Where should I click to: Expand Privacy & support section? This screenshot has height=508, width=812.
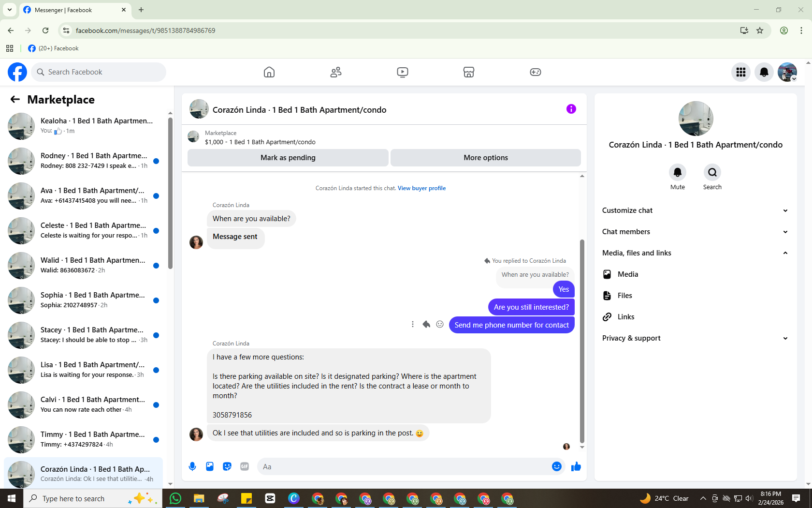pyautogui.click(x=696, y=338)
